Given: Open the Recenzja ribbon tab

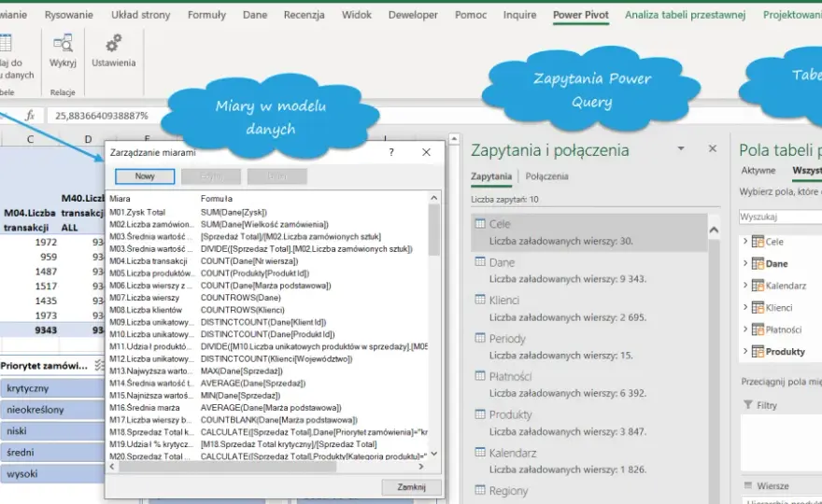Looking at the screenshot, I should tap(305, 15).
